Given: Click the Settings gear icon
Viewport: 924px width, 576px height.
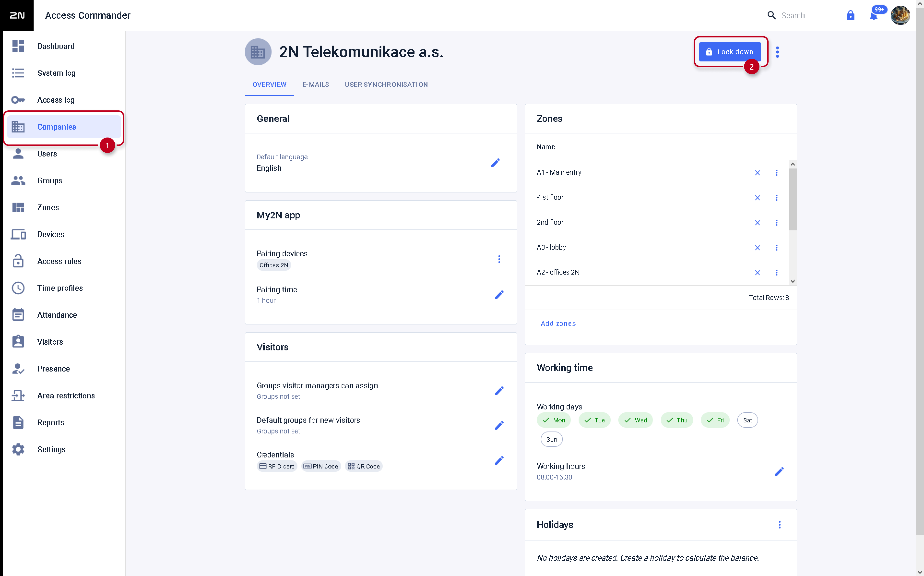Looking at the screenshot, I should pyautogui.click(x=18, y=449).
